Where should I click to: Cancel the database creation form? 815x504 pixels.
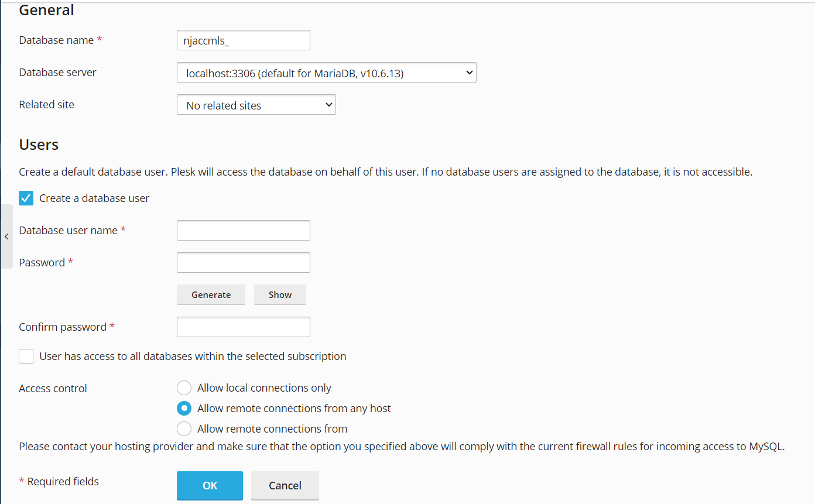click(285, 485)
